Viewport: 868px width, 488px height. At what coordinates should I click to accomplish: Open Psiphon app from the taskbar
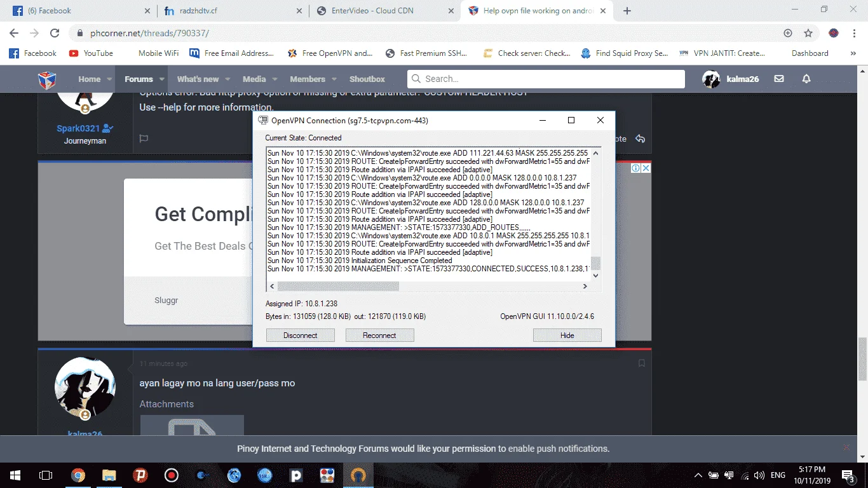[x=140, y=475]
